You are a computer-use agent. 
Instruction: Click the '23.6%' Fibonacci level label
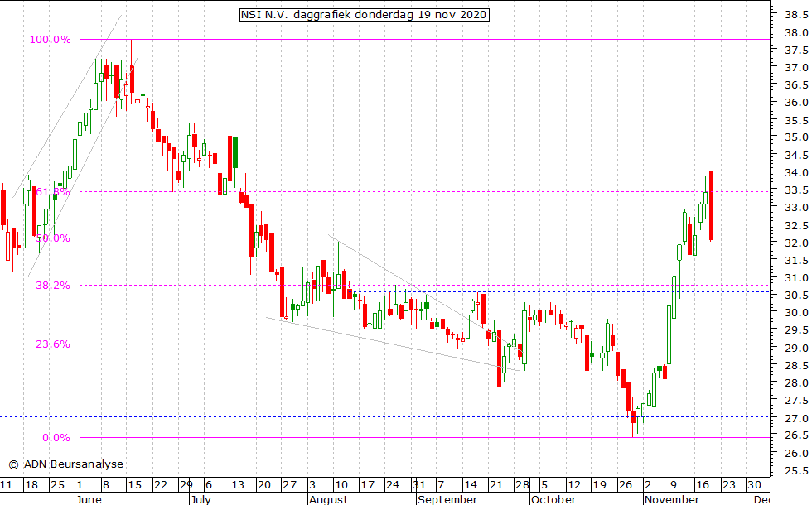click(53, 344)
